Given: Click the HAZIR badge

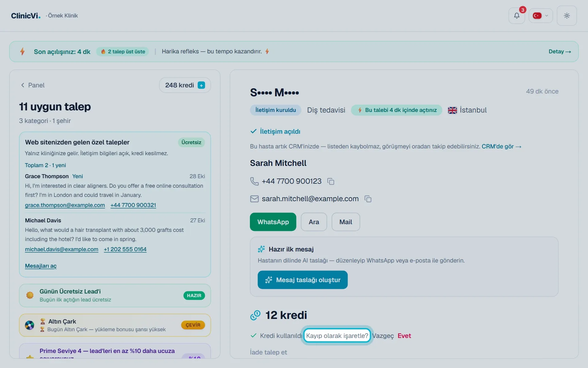Looking at the screenshot, I should click(194, 296).
